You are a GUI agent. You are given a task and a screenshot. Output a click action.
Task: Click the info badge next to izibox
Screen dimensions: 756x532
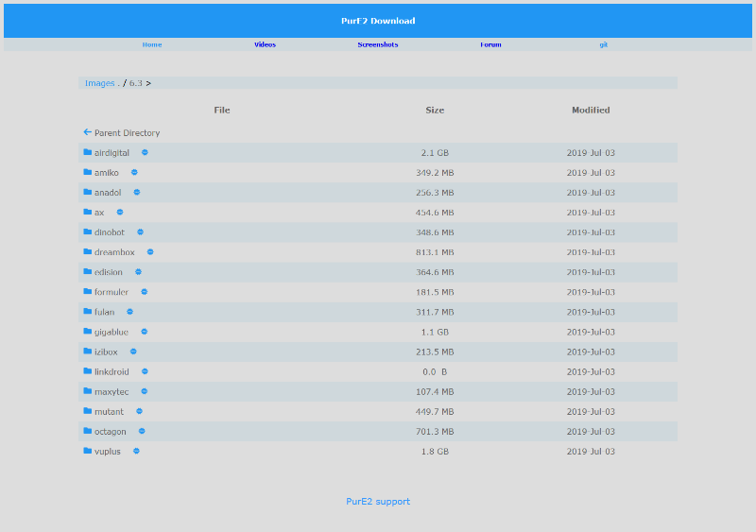pos(133,352)
